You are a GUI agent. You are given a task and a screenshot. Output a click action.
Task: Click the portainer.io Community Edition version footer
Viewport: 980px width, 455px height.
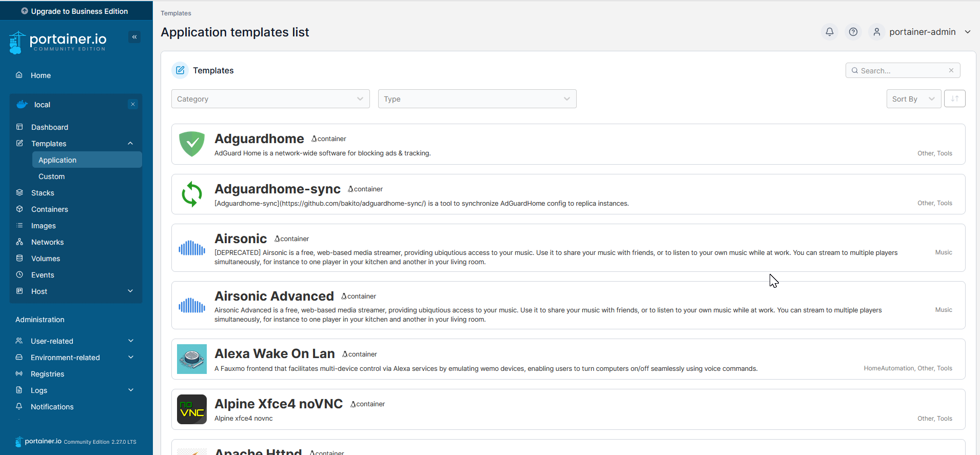tap(76, 441)
